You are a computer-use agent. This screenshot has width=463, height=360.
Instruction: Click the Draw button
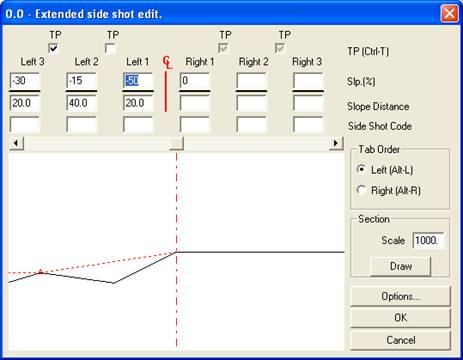click(x=401, y=266)
